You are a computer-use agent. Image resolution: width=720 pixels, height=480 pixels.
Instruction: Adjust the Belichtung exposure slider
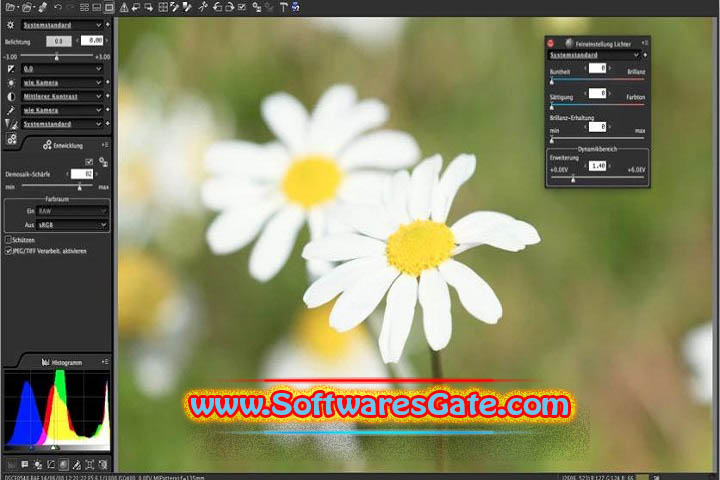(57, 56)
